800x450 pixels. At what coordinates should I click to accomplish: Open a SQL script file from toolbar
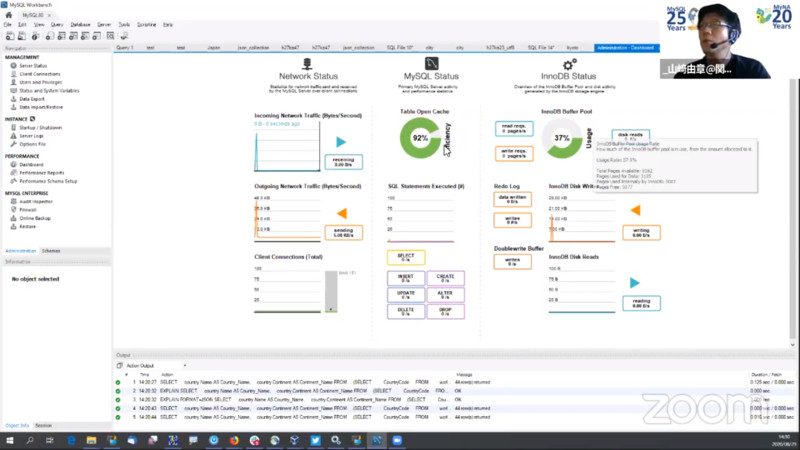coord(22,36)
